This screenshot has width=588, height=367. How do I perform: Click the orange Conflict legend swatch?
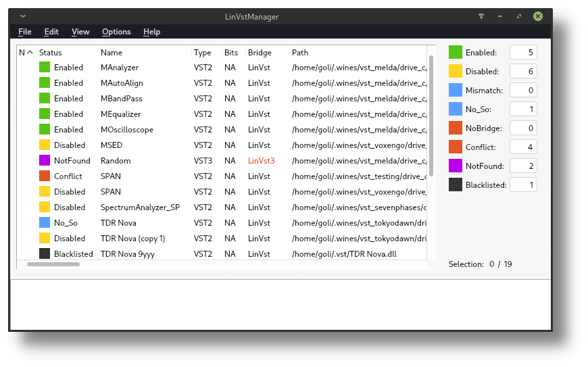click(x=456, y=147)
